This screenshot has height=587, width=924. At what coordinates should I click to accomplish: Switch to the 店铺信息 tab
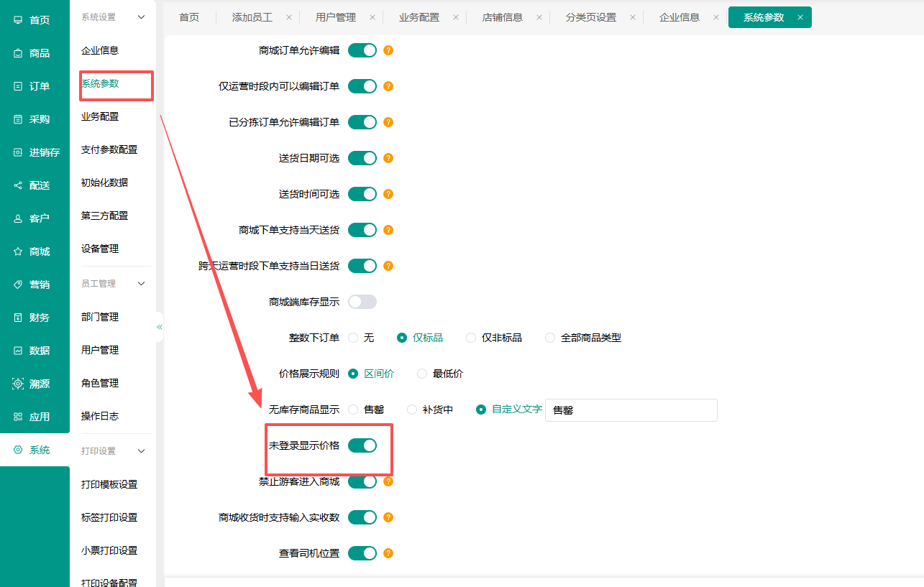[503, 17]
